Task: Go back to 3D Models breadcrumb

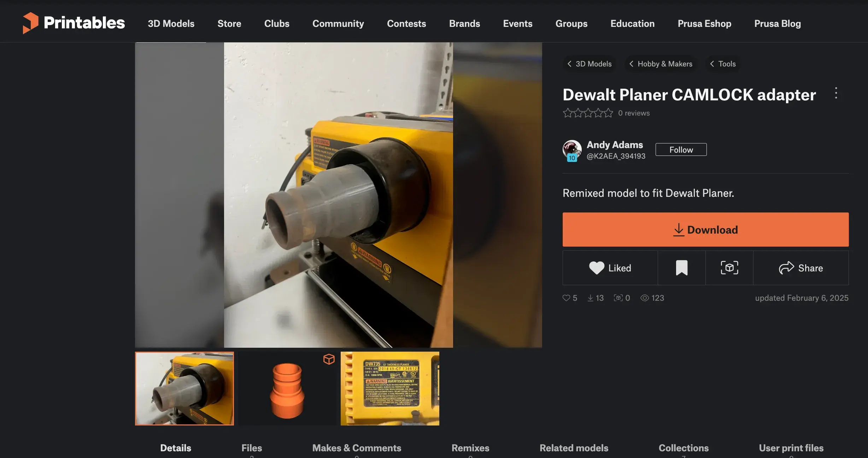Action: click(589, 64)
